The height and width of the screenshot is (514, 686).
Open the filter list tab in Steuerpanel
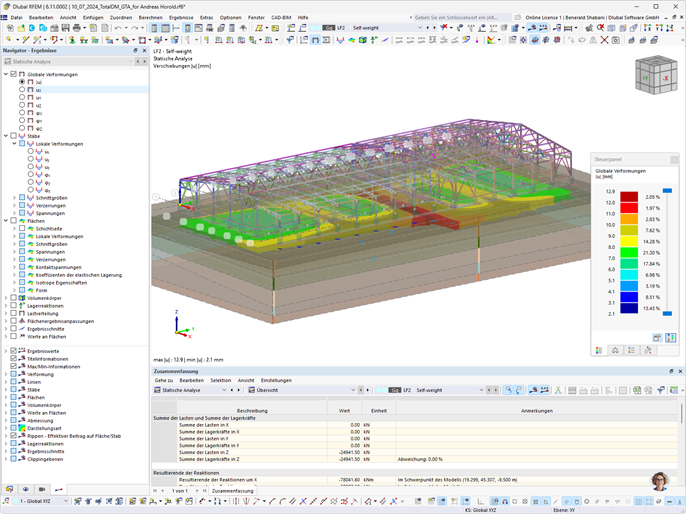pos(631,350)
